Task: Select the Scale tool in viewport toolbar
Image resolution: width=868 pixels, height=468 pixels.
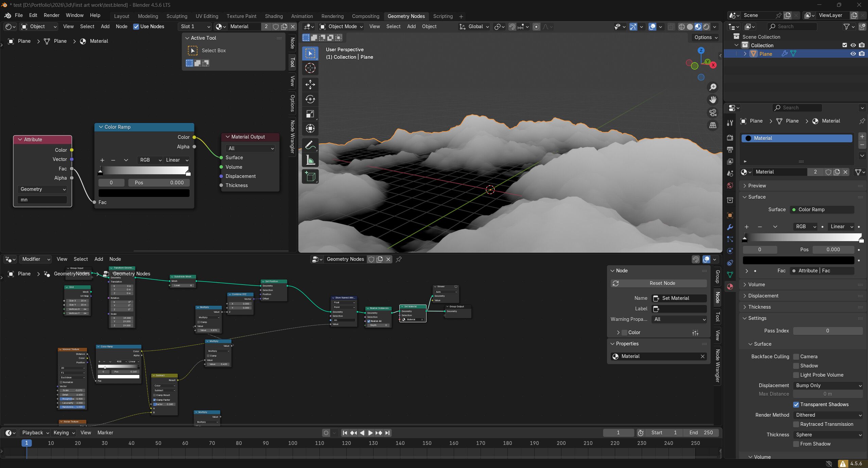Action: (310, 114)
